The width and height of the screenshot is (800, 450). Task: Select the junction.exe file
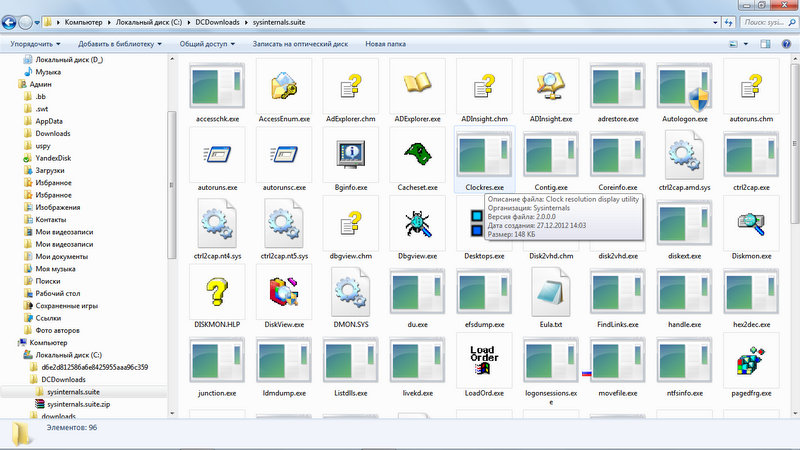pos(217,366)
